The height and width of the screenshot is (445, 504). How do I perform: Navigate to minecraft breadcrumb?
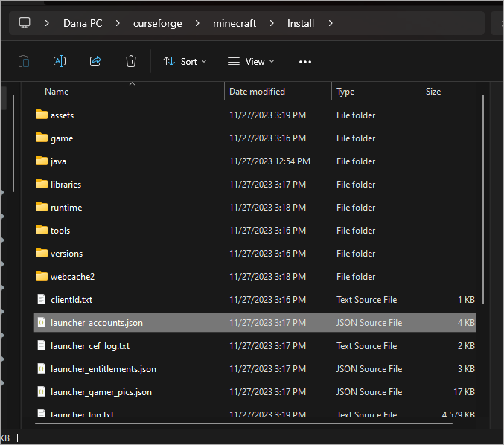tap(235, 23)
